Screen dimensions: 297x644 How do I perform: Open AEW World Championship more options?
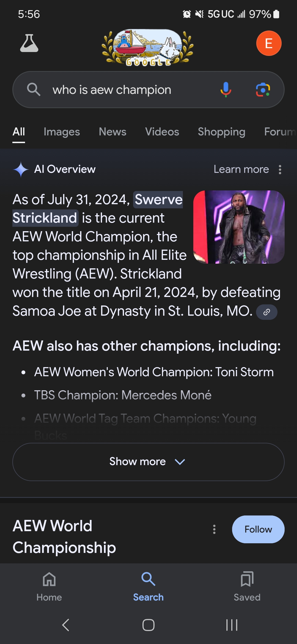[214, 529]
